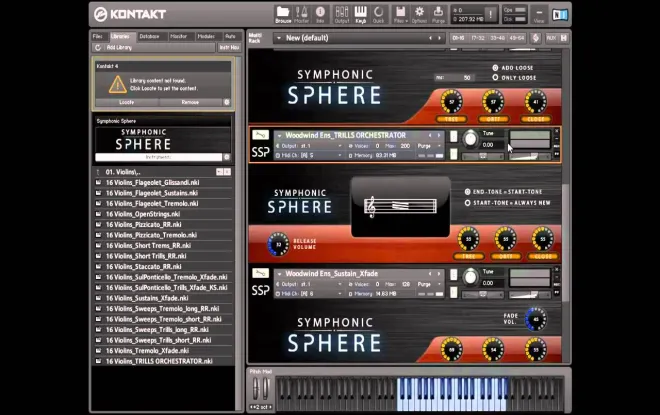
Task: Open the Quick load icon
Action: 378,14
